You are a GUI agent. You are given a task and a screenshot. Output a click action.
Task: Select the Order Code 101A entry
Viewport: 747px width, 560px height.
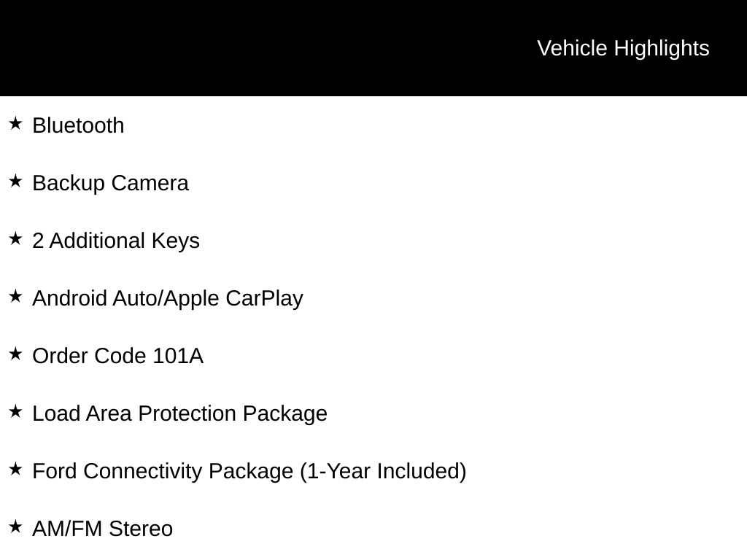coord(117,356)
